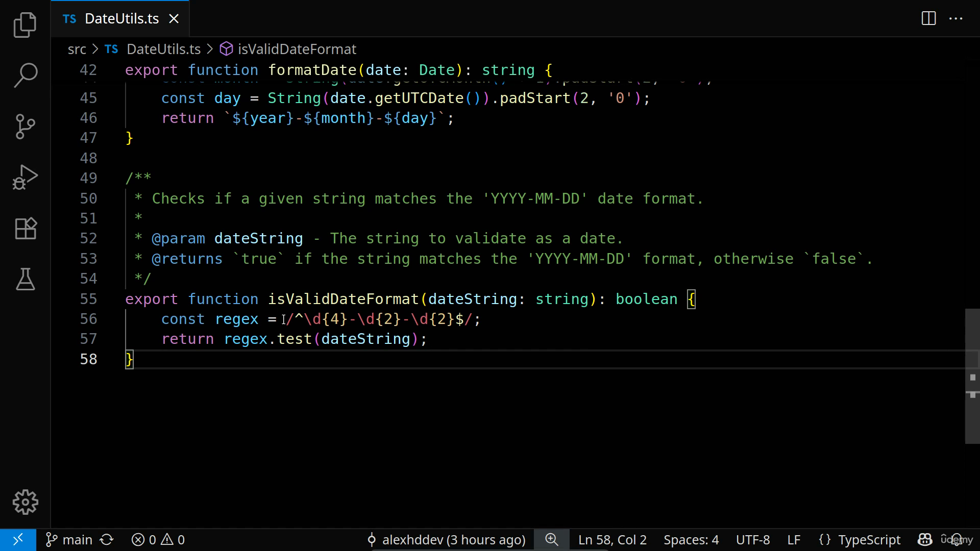Open Run and Debug view

click(25, 178)
